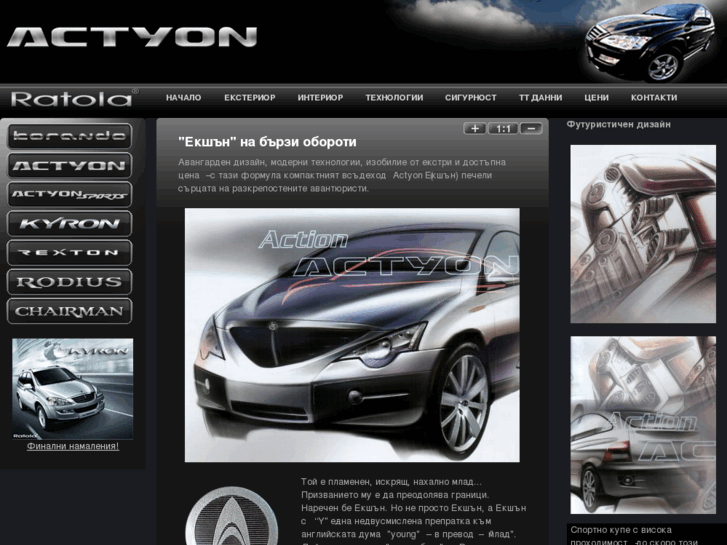Image resolution: width=727 pixels, height=545 pixels.
Task: Open the interior sketch thumbnail
Action: [643, 234]
